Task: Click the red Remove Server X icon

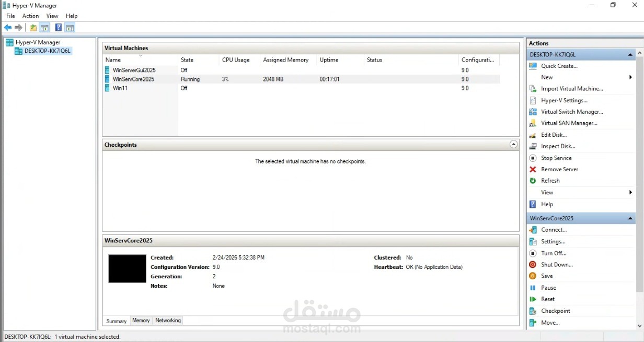Action: tap(533, 169)
